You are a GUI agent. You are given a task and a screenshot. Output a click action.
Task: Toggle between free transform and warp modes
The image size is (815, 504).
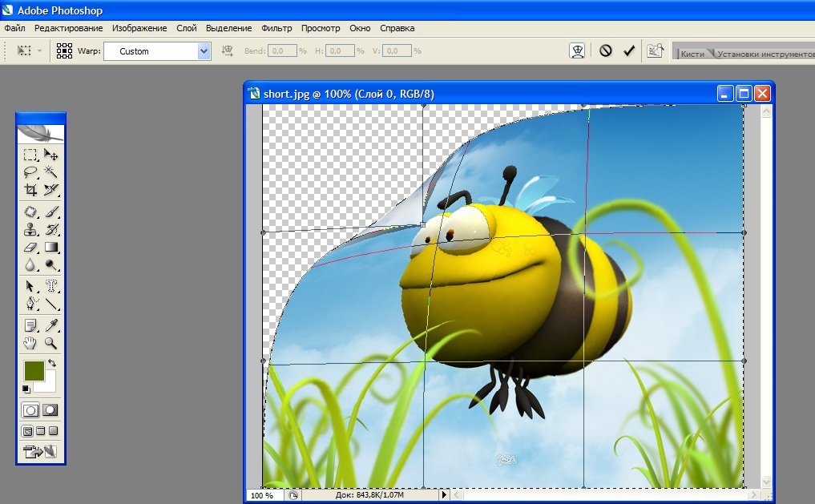577,50
